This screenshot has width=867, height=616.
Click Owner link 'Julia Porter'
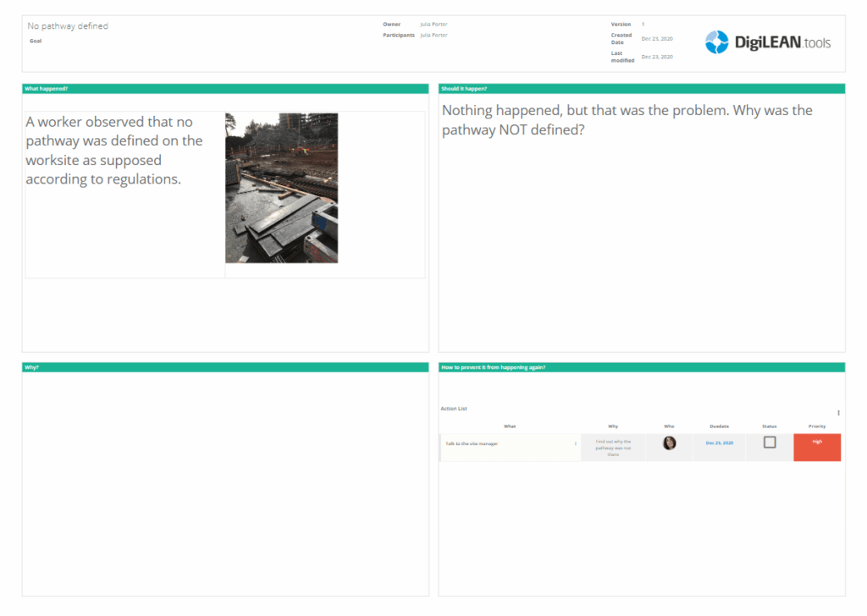coord(433,25)
